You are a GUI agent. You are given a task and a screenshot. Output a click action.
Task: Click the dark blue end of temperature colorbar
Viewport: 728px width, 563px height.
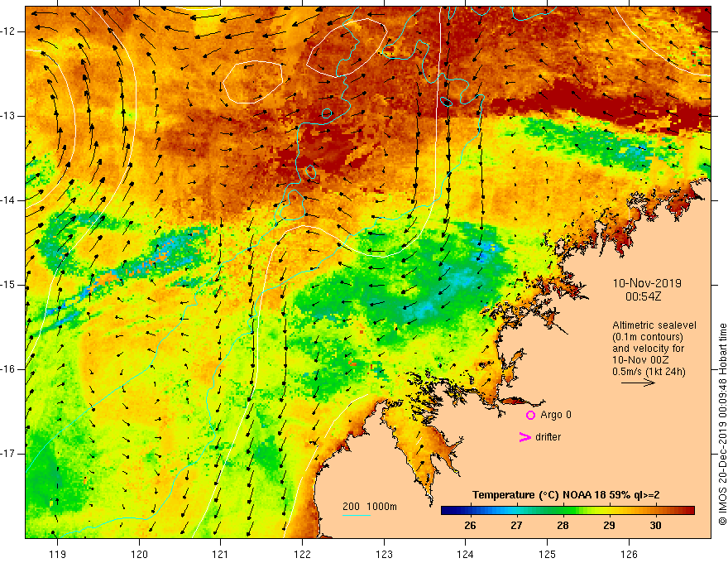coord(448,511)
